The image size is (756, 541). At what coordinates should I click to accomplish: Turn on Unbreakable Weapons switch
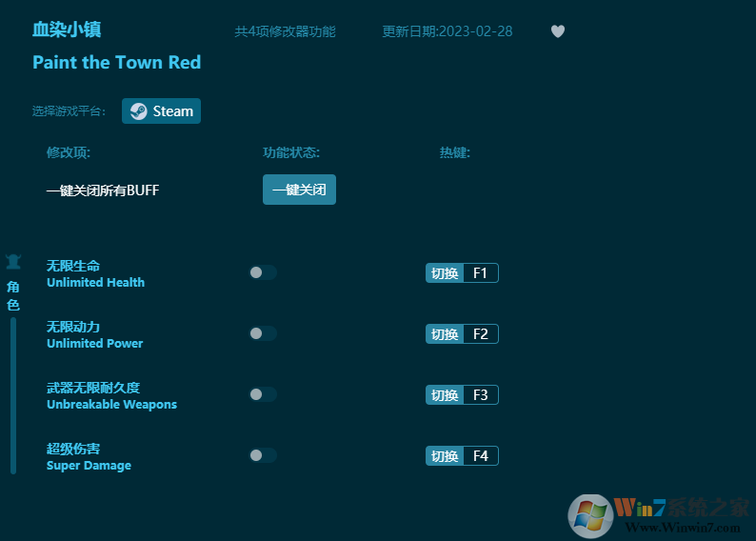(263, 394)
